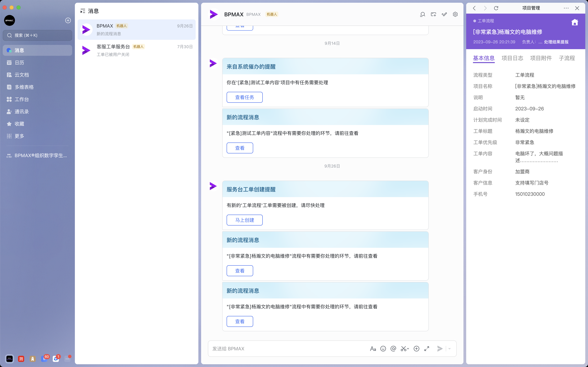Click the home icon in project panel
Viewport: 588px width, 367px height.
point(575,22)
